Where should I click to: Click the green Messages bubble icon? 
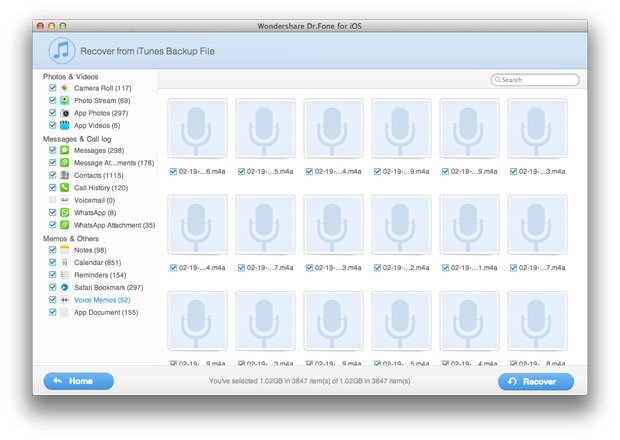pos(64,150)
